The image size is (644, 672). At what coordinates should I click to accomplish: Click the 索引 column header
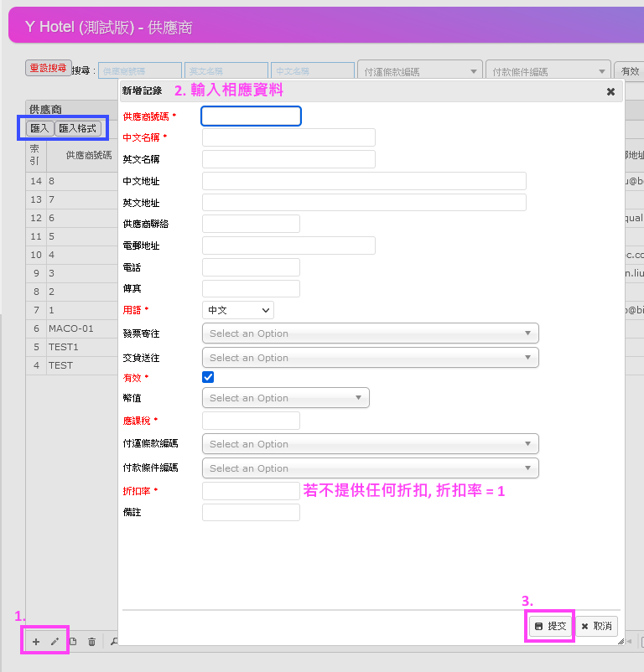click(x=36, y=155)
